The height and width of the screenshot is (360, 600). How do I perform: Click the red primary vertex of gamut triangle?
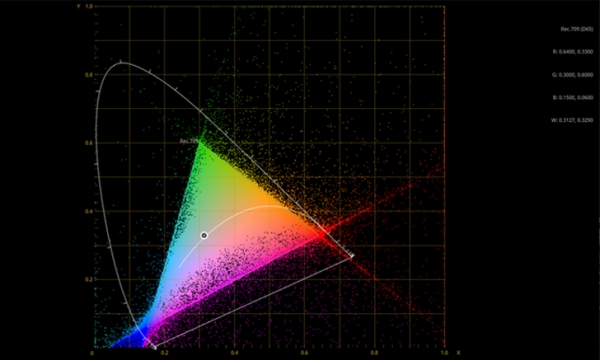click(x=319, y=234)
